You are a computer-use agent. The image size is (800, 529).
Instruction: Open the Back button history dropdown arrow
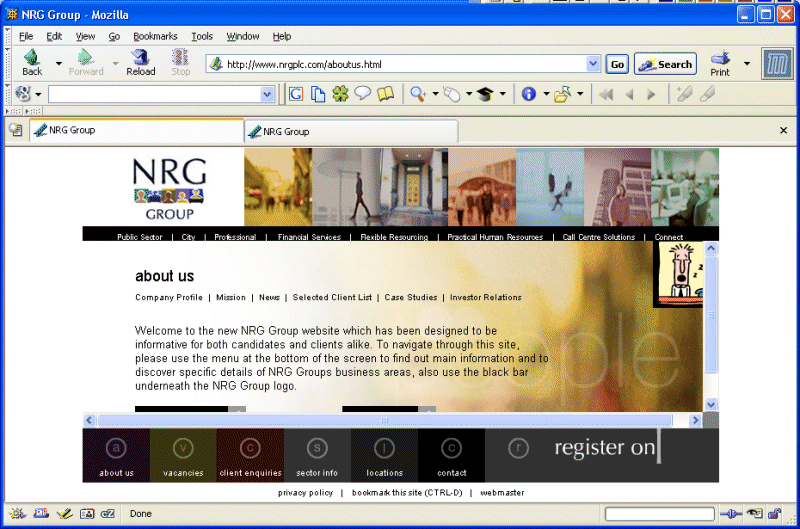[x=59, y=63]
